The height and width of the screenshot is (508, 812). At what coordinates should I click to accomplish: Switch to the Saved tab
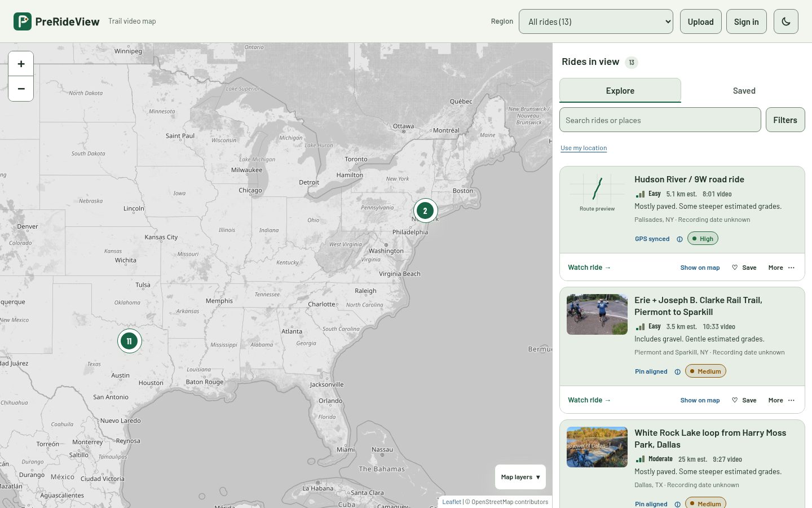(744, 90)
